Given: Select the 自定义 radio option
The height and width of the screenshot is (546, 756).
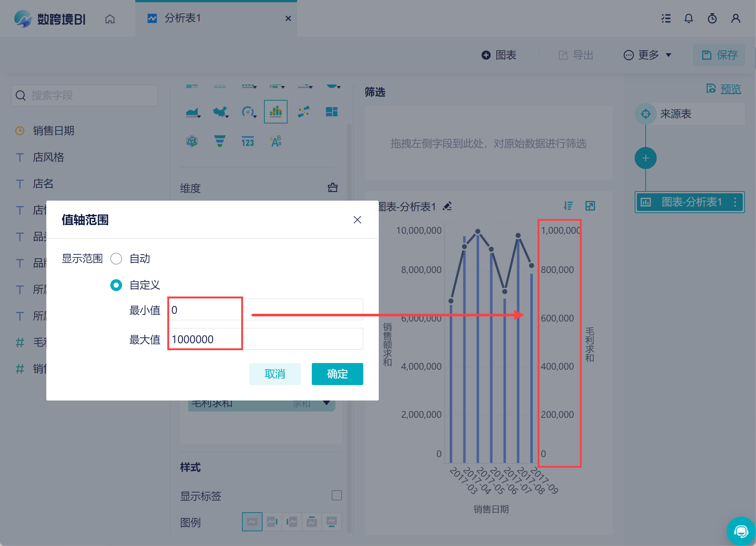Looking at the screenshot, I should tap(116, 285).
